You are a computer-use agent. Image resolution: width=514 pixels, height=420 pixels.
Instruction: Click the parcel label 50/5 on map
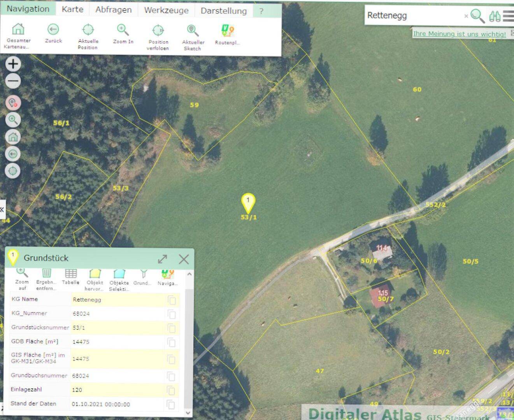coord(470,261)
